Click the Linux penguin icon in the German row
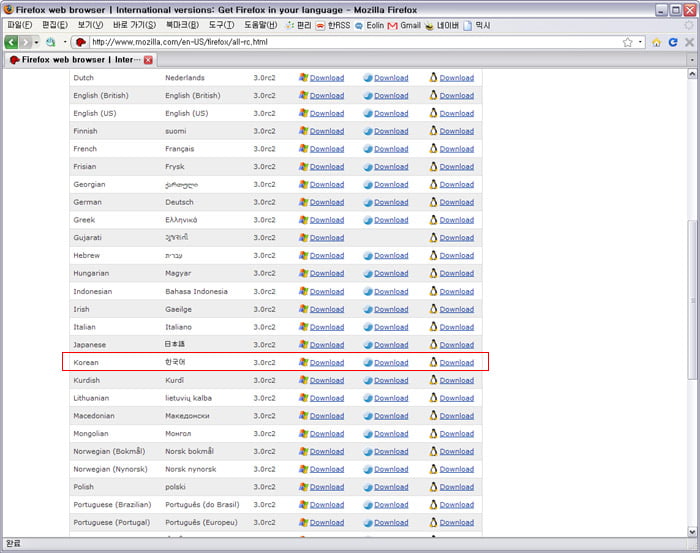Image resolution: width=700 pixels, height=553 pixels. (x=433, y=202)
